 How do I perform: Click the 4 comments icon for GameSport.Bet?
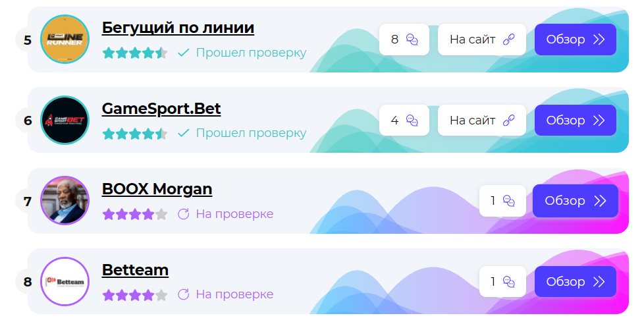tap(412, 121)
